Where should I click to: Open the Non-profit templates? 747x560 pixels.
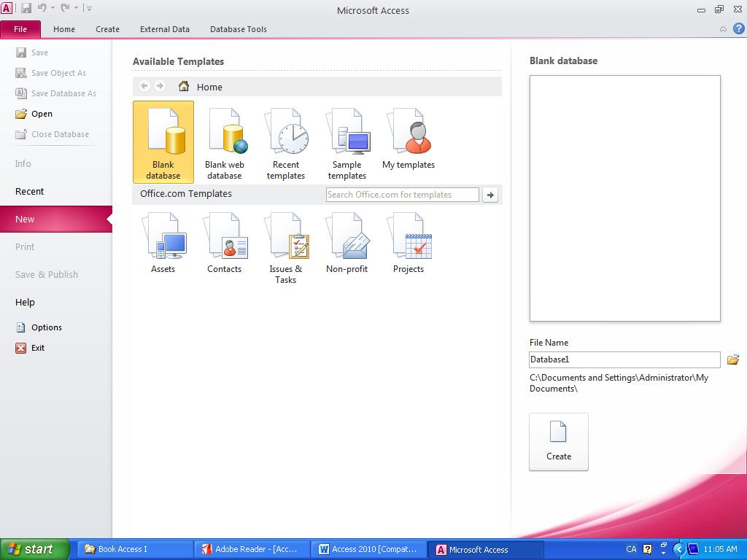[347, 244]
